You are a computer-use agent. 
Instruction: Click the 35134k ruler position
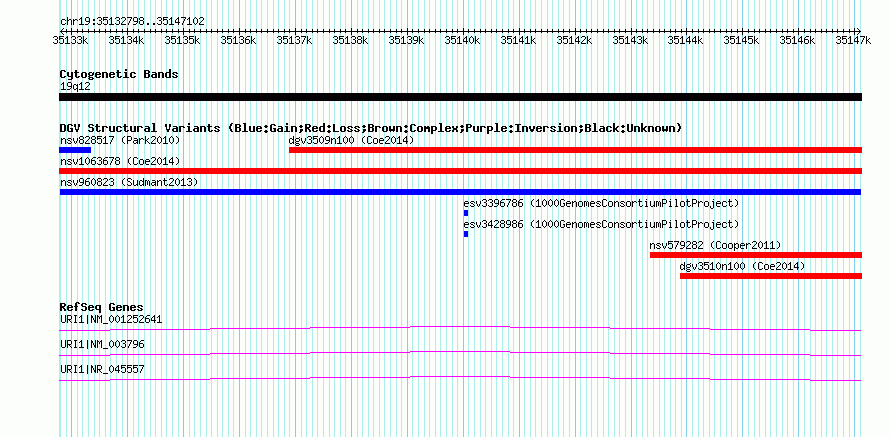125,40
